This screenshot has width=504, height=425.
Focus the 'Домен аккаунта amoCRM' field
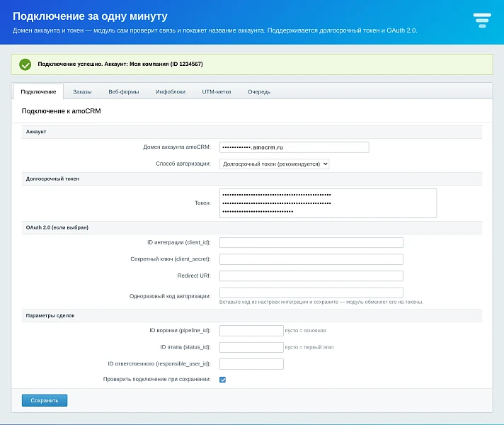pyautogui.click(x=294, y=147)
